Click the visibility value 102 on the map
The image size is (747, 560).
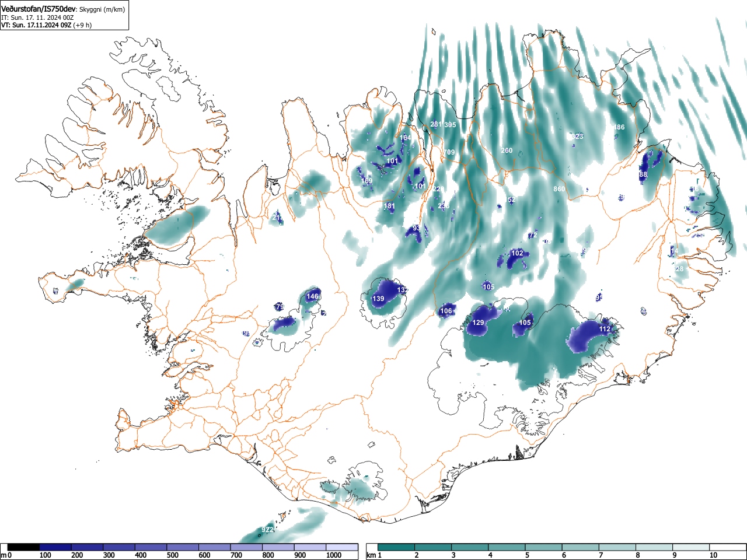click(x=517, y=253)
